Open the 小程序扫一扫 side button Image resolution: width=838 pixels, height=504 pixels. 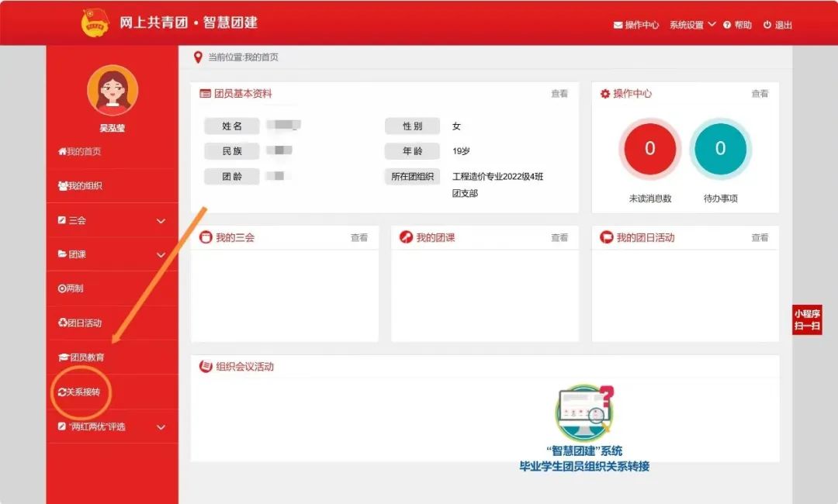[807, 320]
